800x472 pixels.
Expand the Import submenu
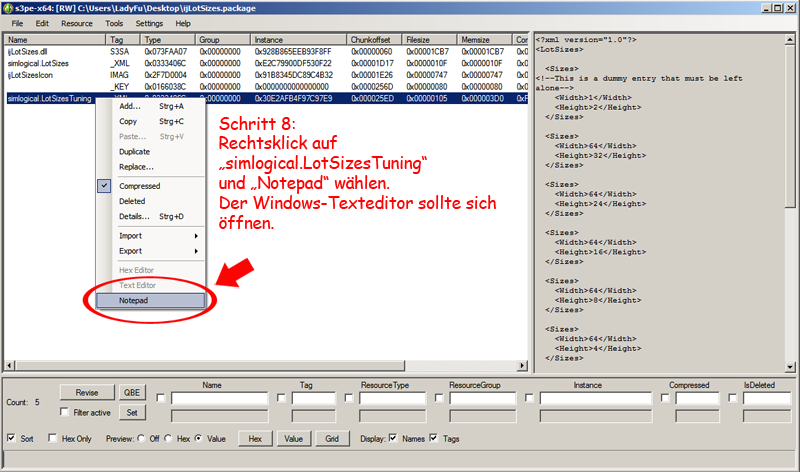pyautogui.click(x=151, y=236)
